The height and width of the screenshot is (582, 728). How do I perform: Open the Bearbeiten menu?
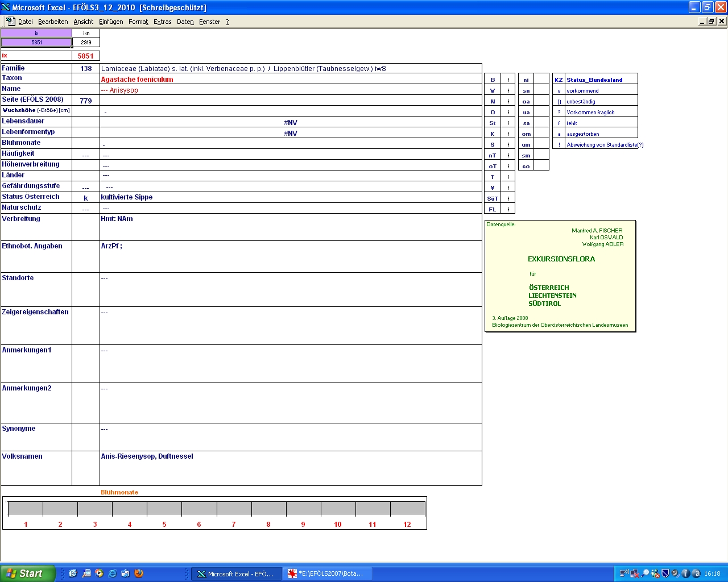click(x=53, y=22)
